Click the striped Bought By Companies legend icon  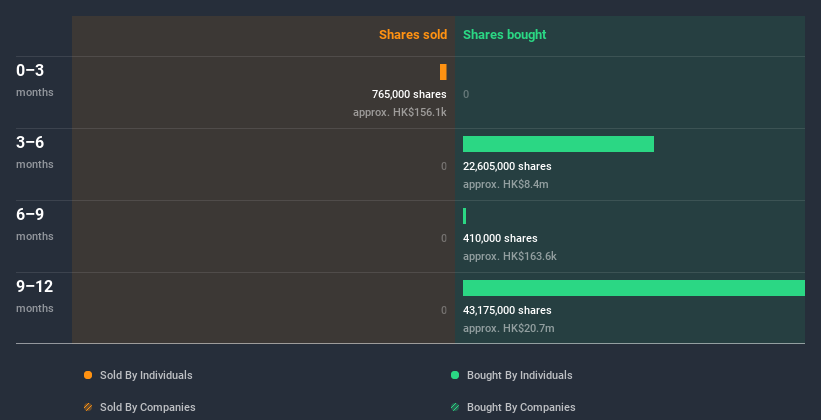[455, 407]
